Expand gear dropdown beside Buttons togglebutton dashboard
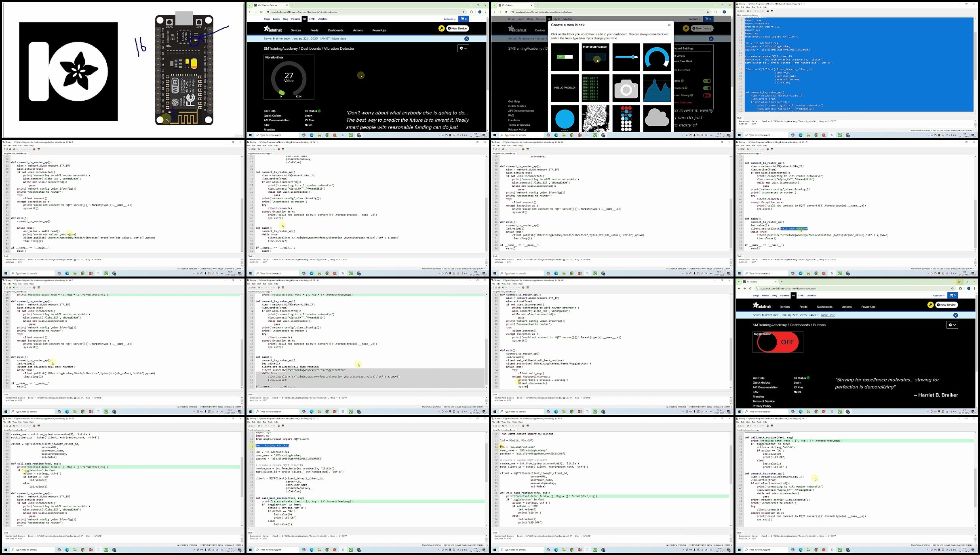This screenshot has height=555, width=980. [952, 325]
